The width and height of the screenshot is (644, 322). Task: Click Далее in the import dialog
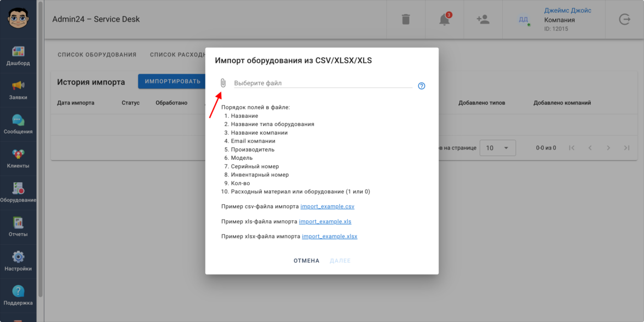point(340,261)
